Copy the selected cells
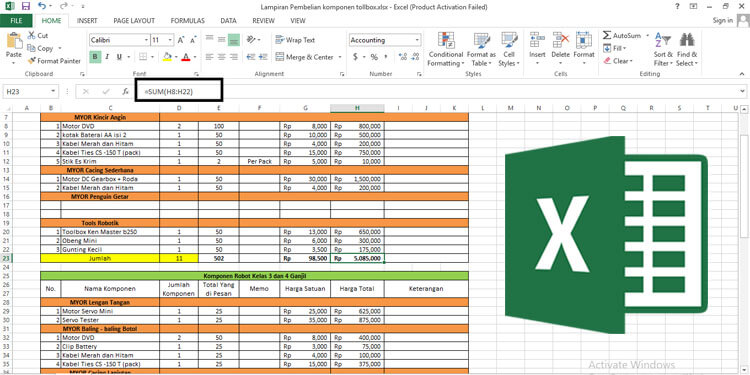The width and height of the screenshot is (750, 375). coord(40,48)
